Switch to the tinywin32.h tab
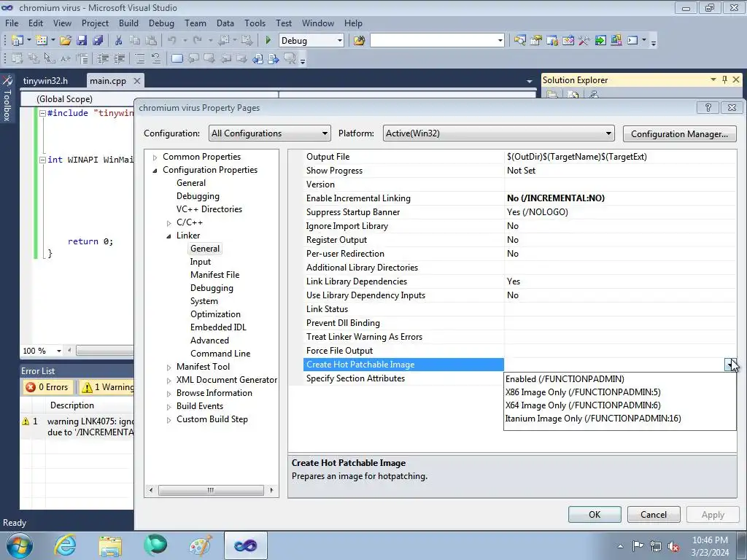 point(45,80)
